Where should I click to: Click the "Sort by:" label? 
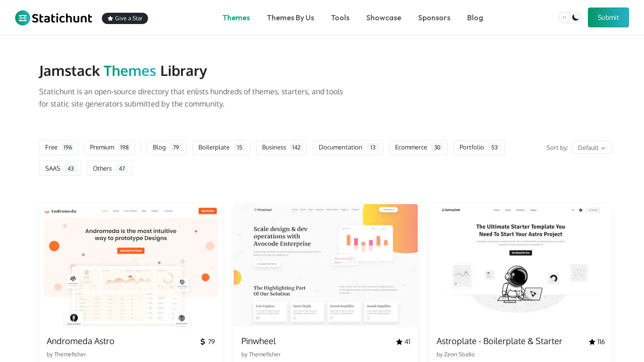(557, 148)
